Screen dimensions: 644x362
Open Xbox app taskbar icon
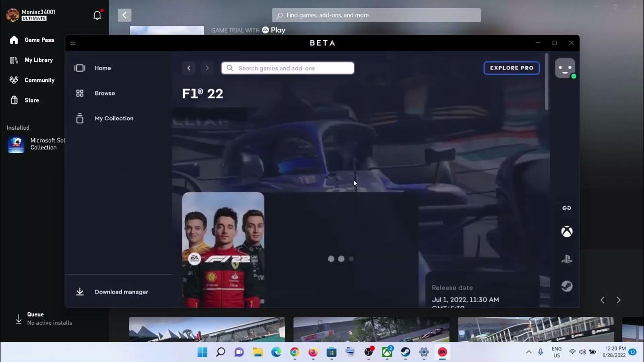[387, 352]
